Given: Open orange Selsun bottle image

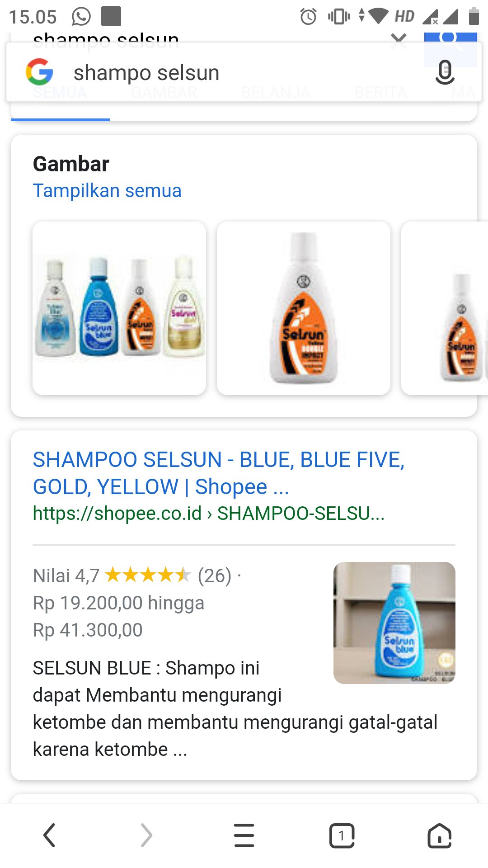Looking at the screenshot, I should pyautogui.click(x=304, y=308).
